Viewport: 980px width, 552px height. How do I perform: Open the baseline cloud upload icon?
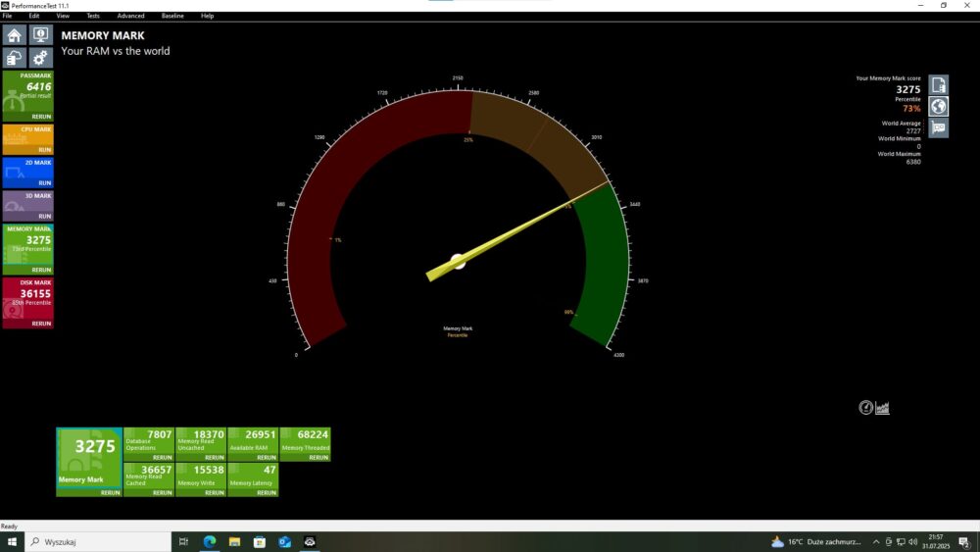point(15,58)
